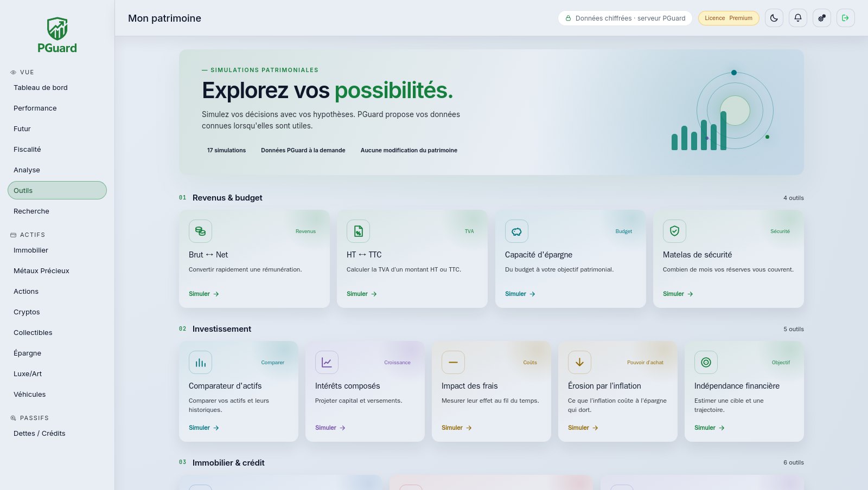868x490 pixels.
Task: Open Véhicules in the sidebar
Action: click(x=57, y=395)
